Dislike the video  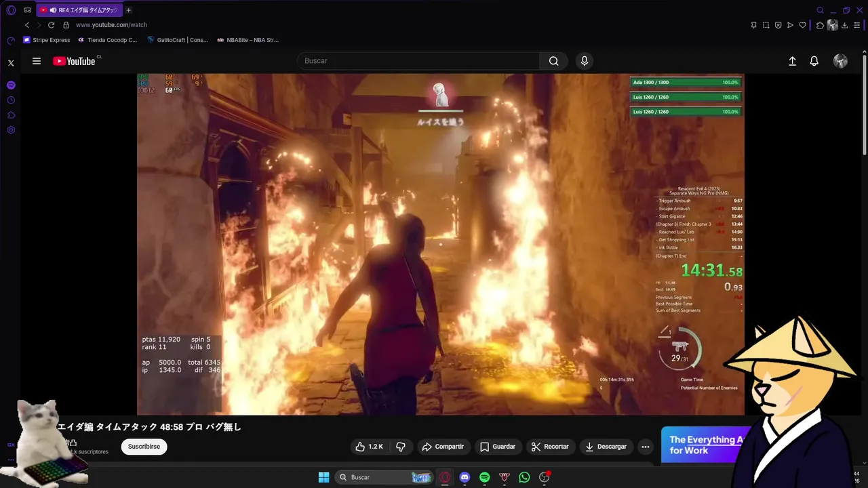401,447
